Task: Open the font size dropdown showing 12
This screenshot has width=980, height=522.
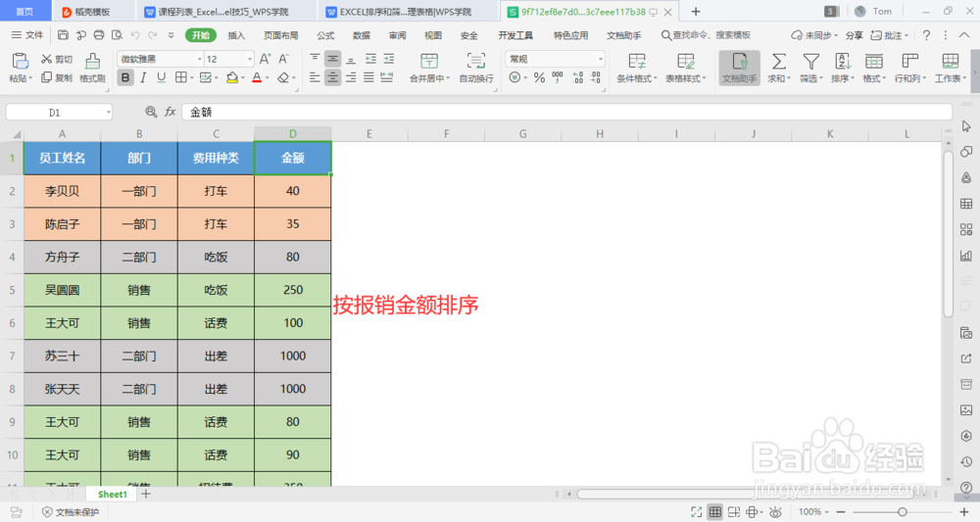Action: point(249,59)
